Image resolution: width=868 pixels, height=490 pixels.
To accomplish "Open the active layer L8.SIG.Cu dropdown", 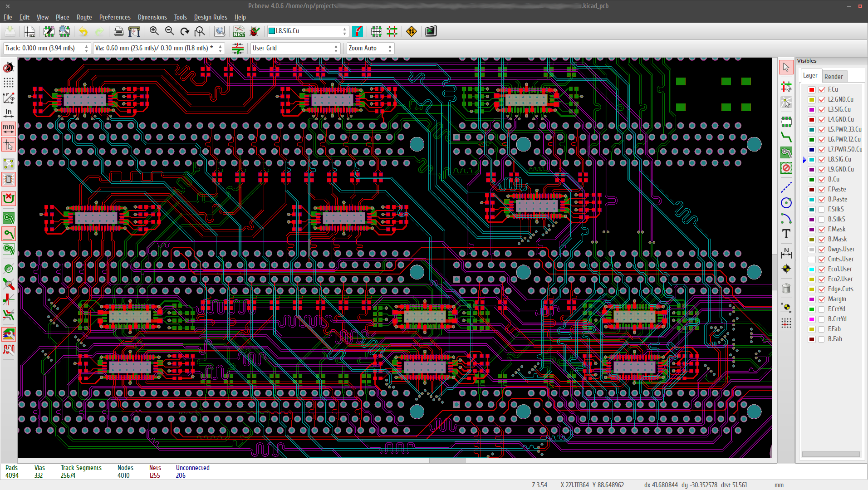I will (308, 31).
